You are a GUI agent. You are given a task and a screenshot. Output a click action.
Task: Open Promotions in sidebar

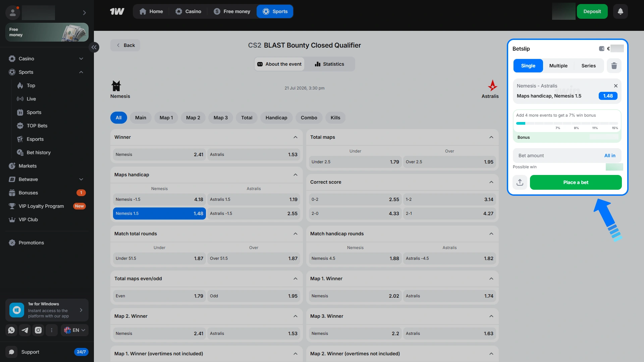(31, 243)
